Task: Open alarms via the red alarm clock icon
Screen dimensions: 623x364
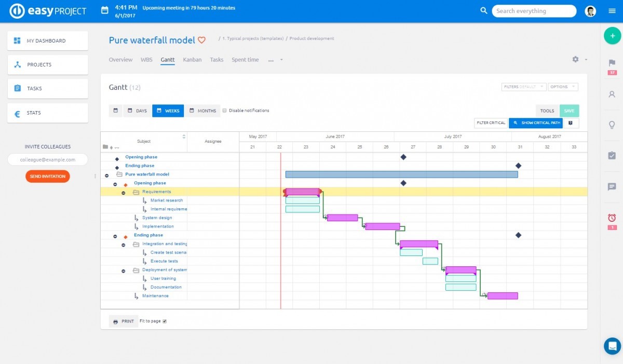Action: (612, 218)
